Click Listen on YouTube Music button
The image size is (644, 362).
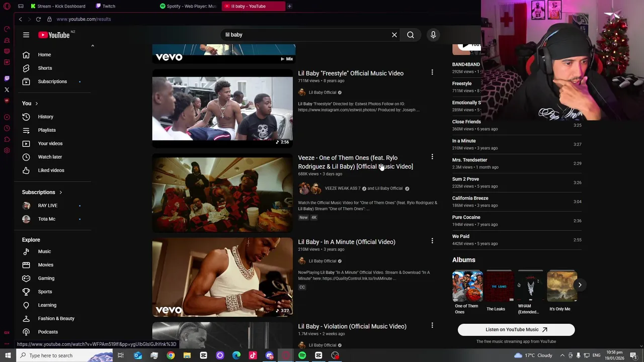(x=516, y=330)
